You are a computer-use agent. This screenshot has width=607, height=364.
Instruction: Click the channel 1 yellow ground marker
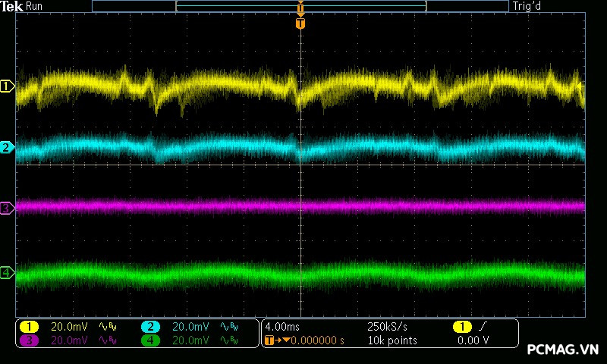point(8,86)
